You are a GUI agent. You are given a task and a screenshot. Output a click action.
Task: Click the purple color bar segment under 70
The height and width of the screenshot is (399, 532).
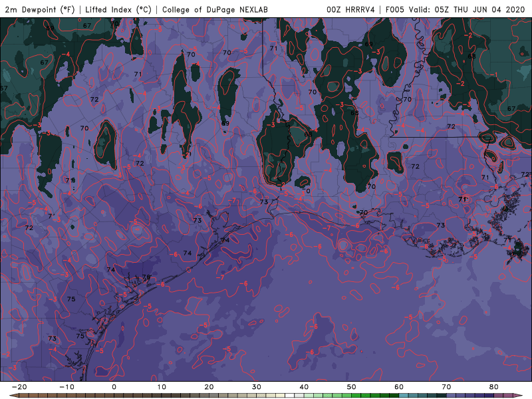click(452, 396)
